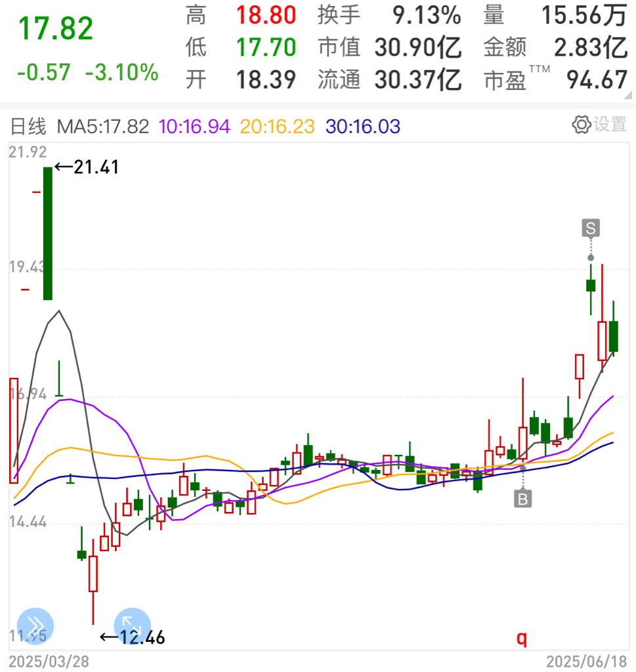
Task: Click the high price 18.80
Action: pos(266,15)
